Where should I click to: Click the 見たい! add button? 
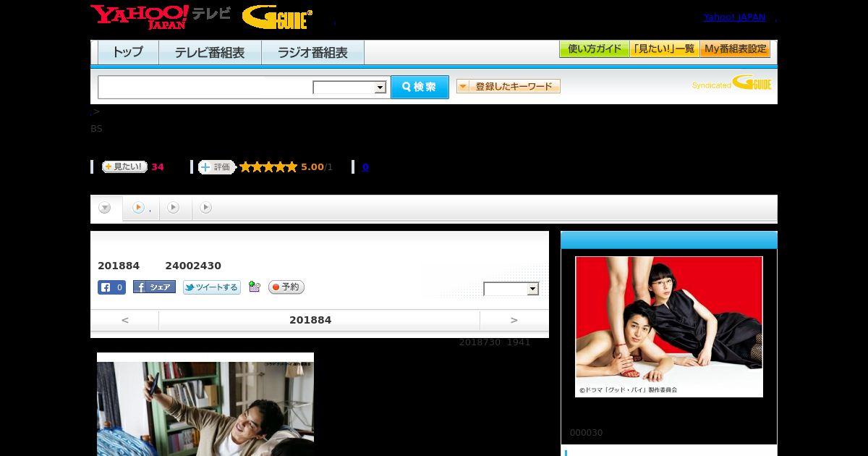124,166
